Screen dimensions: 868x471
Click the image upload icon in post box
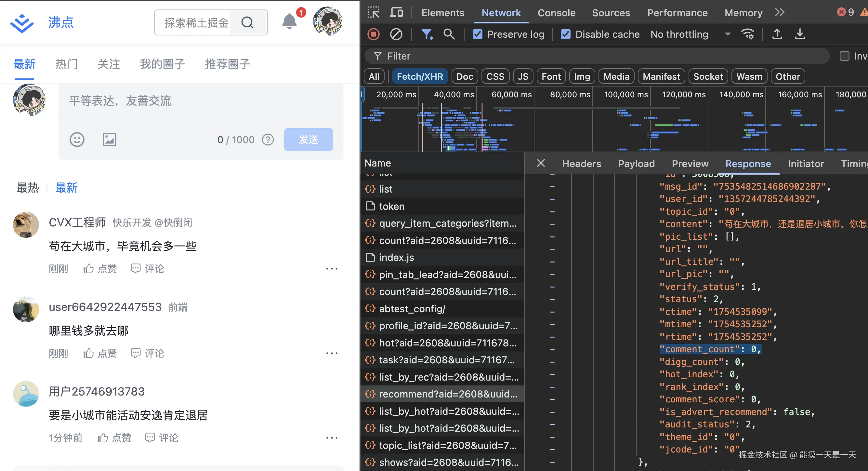tap(110, 139)
